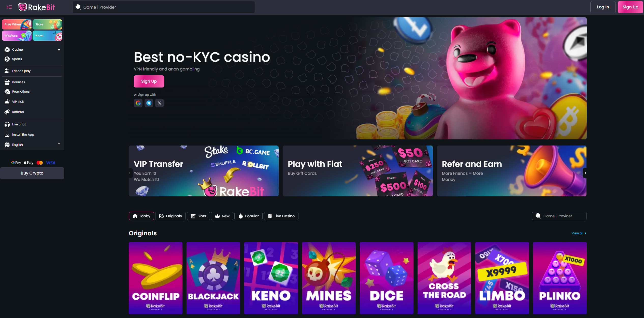644x318 pixels.
Task: Collapse sidebar with the pink arrow icon
Action: (9, 7)
